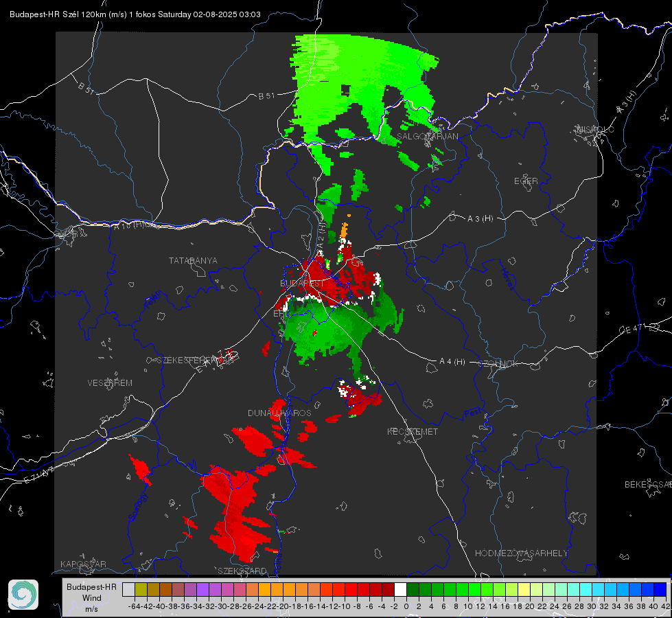Select the purple swatch between -34 and -32
The image size is (672, 618).
coord(202,589)
